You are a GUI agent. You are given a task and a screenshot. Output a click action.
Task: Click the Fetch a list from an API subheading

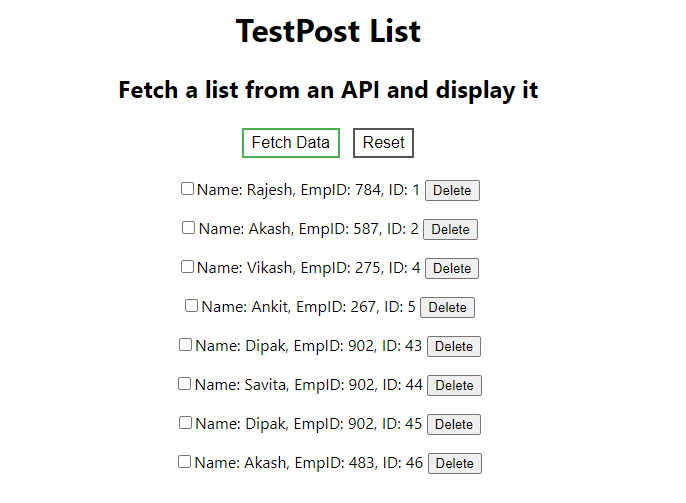point(328,90)
